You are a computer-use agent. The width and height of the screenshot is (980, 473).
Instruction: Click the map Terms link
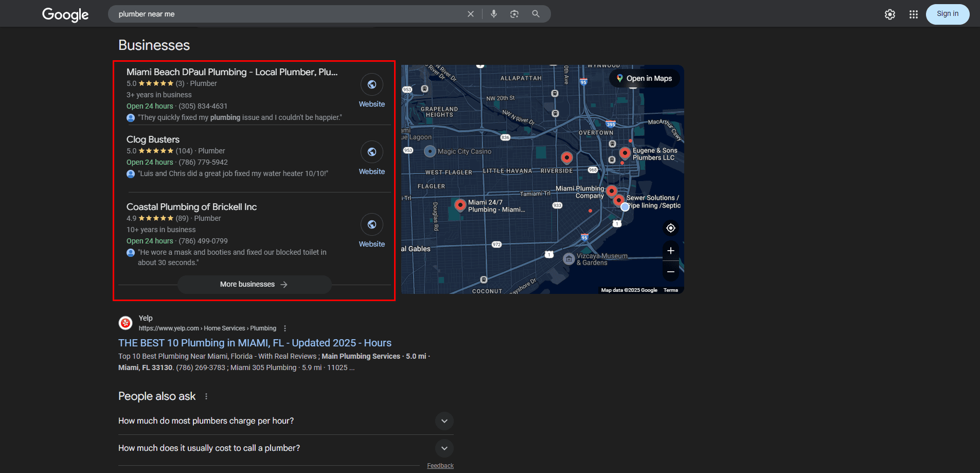(671, 290)
